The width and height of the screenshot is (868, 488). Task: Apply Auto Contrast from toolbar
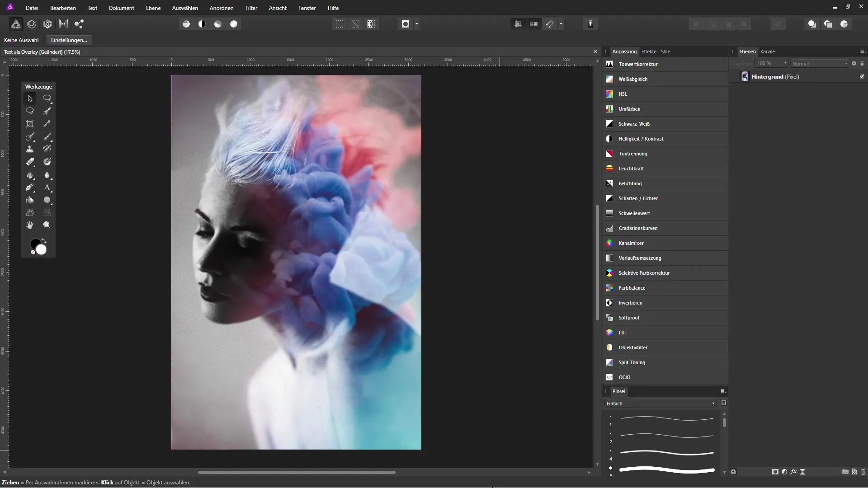tap(202, 24)
